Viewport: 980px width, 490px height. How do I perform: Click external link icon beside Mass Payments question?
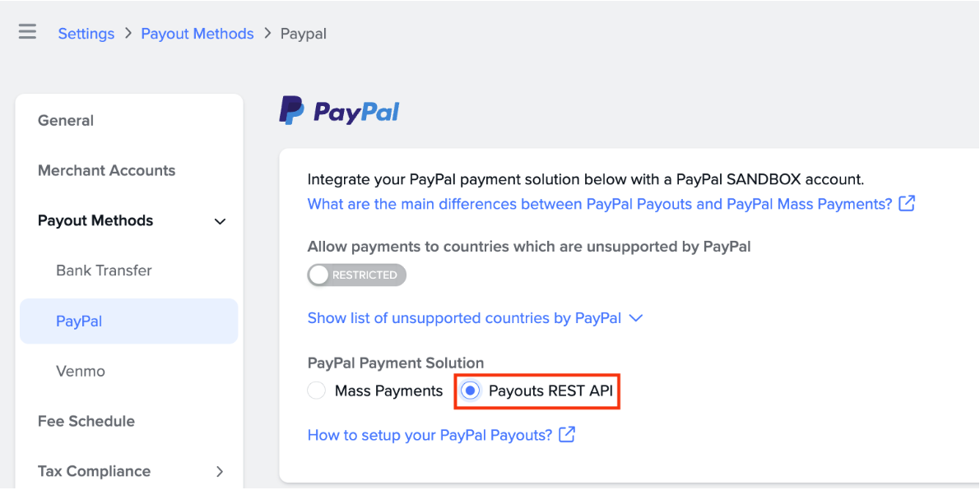click(907, 204)
